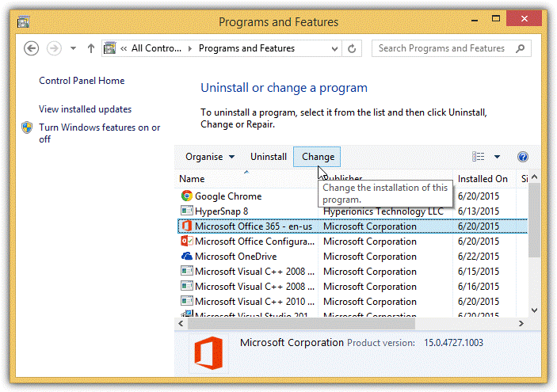Select Microsoft Office 365 - en-us row
The image size is (557, 392).
353,226
